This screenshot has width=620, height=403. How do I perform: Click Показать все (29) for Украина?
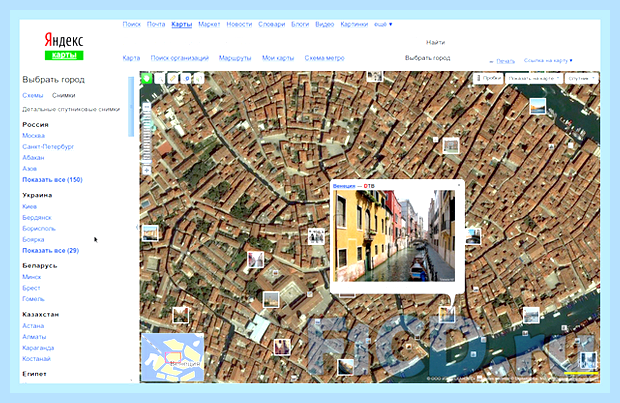pos(51,250)
